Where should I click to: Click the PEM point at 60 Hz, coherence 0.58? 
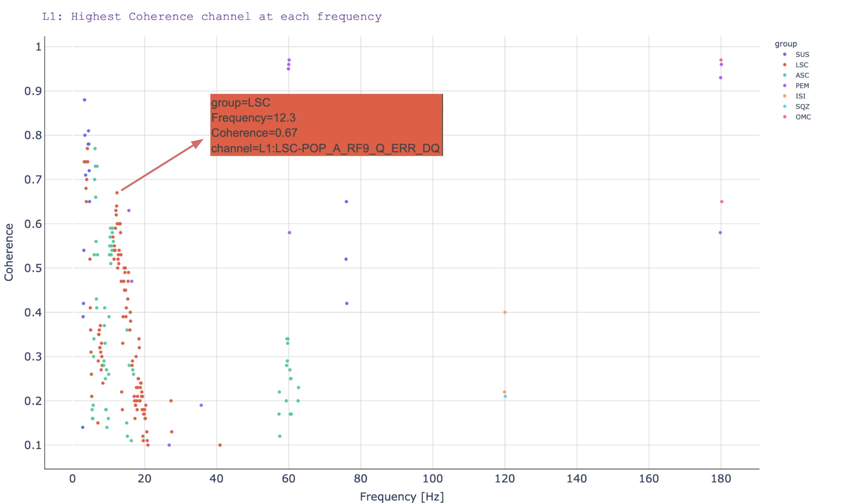pos(289,233)
